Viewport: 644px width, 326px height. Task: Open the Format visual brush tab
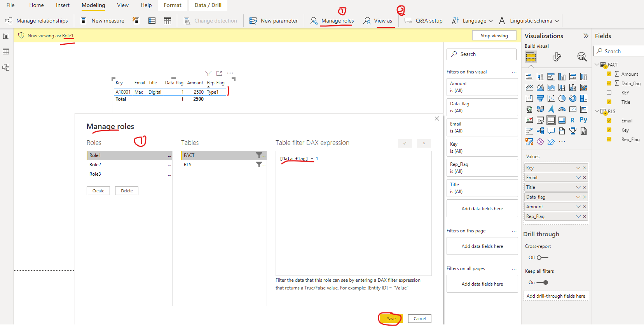pyautogui.click(x=557, y=57)
